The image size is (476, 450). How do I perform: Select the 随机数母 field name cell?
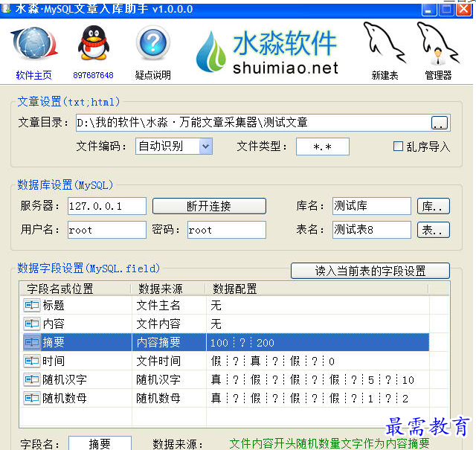point(76,398)
